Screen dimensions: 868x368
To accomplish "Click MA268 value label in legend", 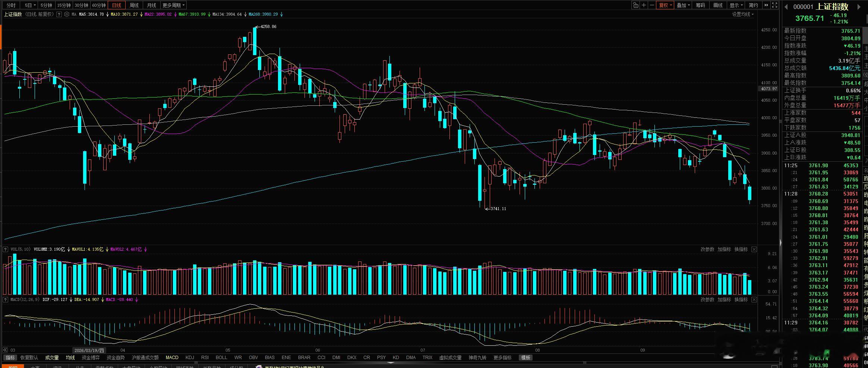I will [x=263, y=14].
